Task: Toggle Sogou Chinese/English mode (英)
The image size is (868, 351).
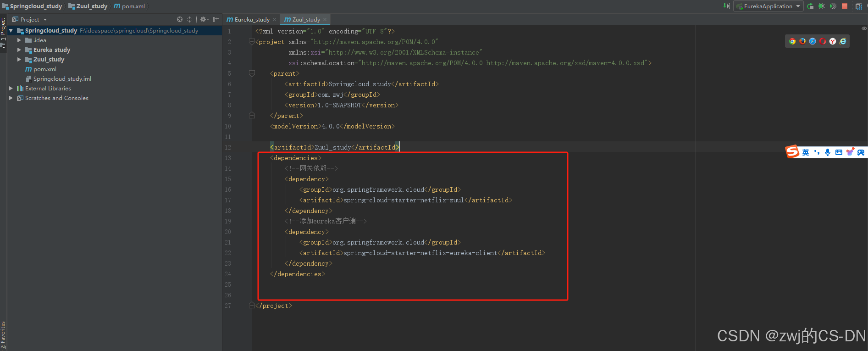Action: point(806,152)
